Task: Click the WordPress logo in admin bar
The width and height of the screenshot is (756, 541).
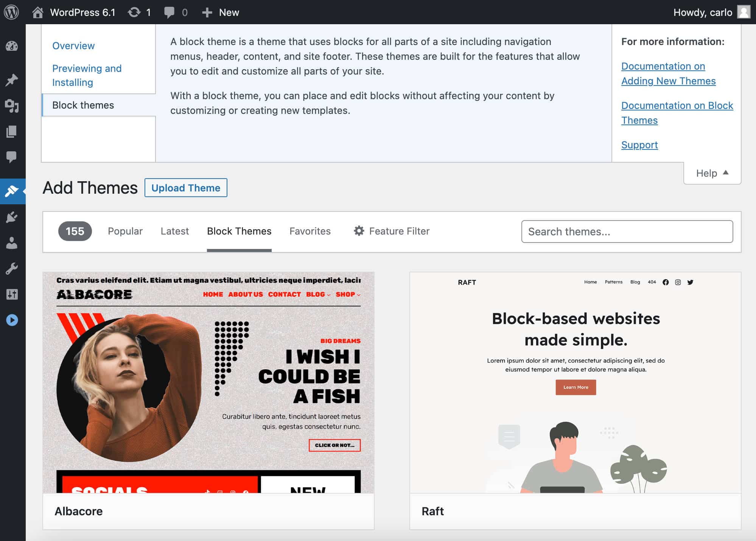Action: pos(12,12)
